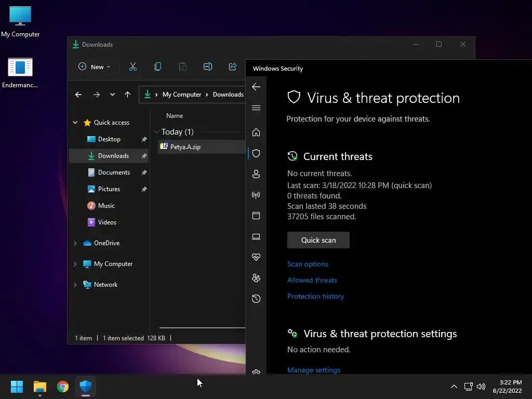Open Allowed threats link
The width and height of the screenshot is (532, 399).
click(x=312, y=280)
